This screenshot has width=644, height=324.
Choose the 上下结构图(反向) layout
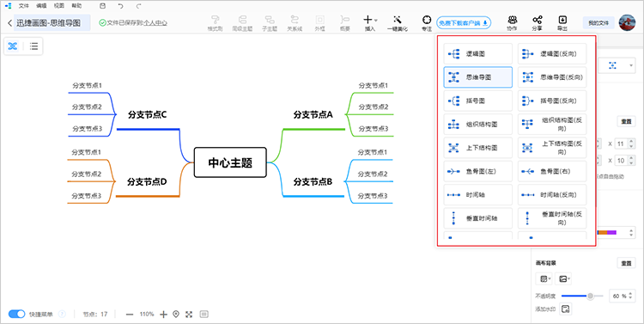[x=552, y=147]
